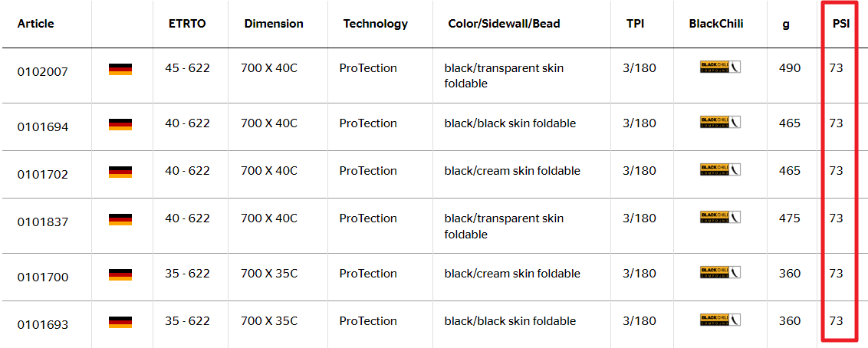
Task: Click German flag icon for article 0101702
Action: click(120, 172)
